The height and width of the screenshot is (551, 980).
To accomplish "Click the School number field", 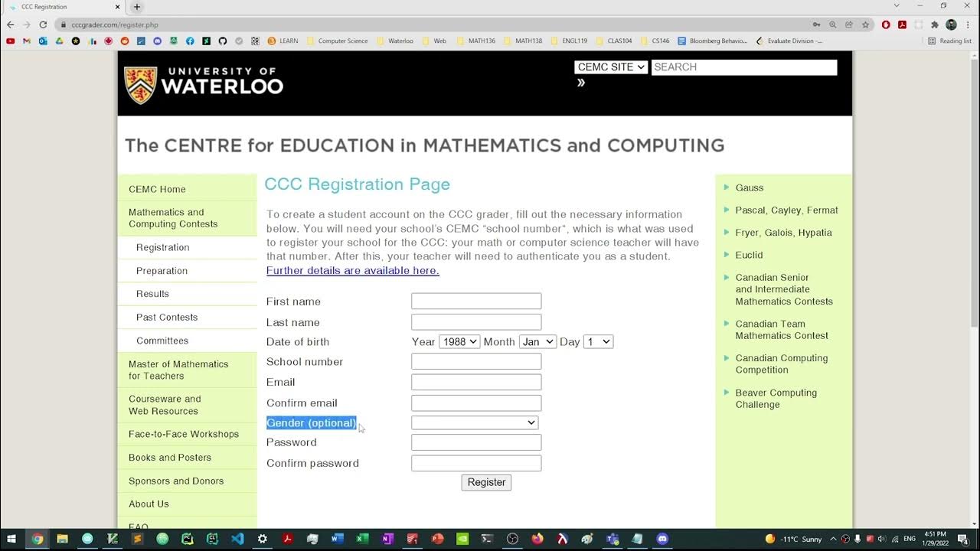I will (x=476, y=361).
